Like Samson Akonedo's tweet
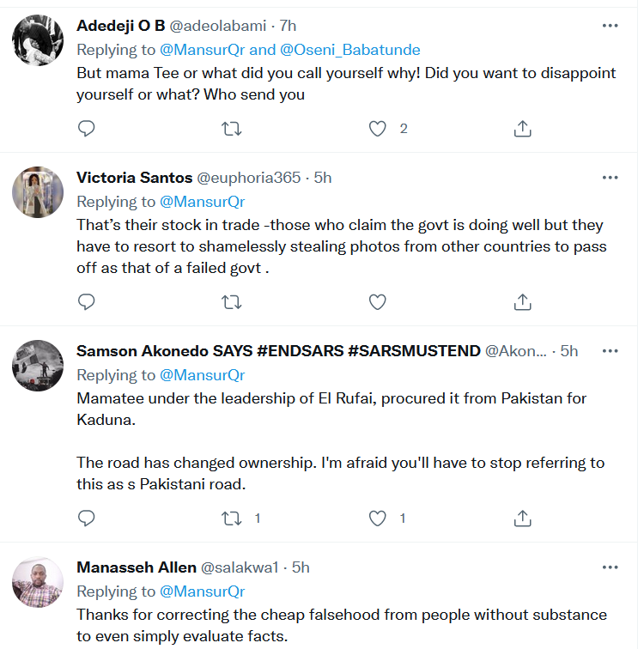644x649 pixels. 378,519
